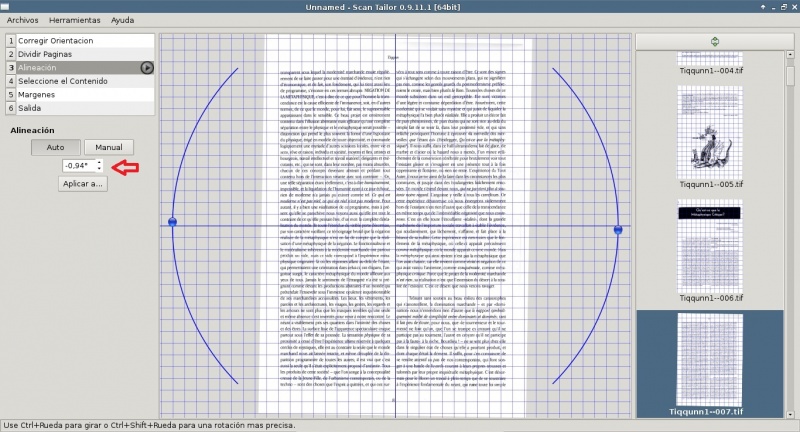
Task: Go to the Dividir Paginas stage
Action: (x=49, y=54)
